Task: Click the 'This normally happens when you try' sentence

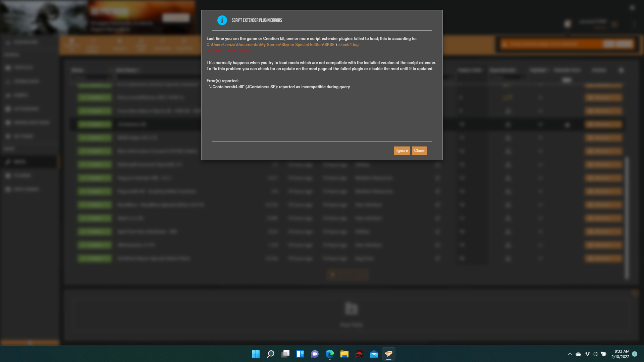Action: (x=321, y=63)
